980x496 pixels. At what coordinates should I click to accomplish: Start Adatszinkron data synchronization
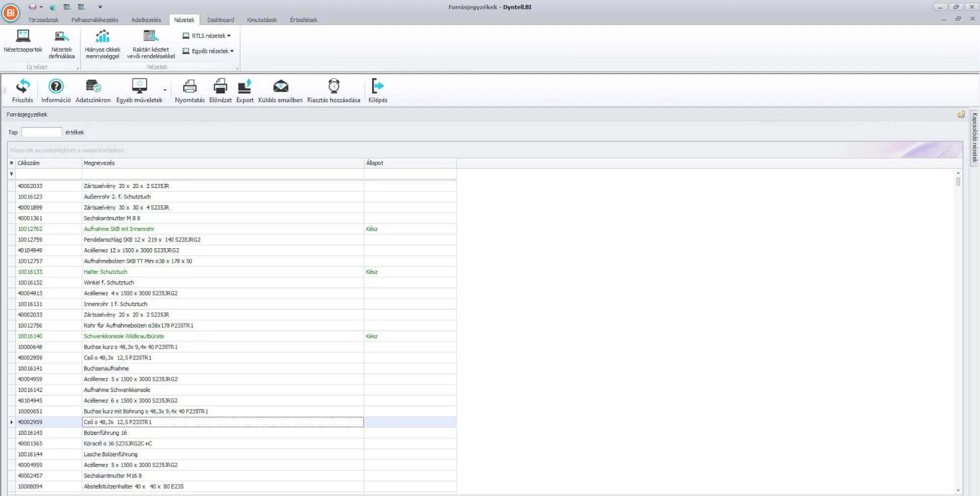coord(93,87)
